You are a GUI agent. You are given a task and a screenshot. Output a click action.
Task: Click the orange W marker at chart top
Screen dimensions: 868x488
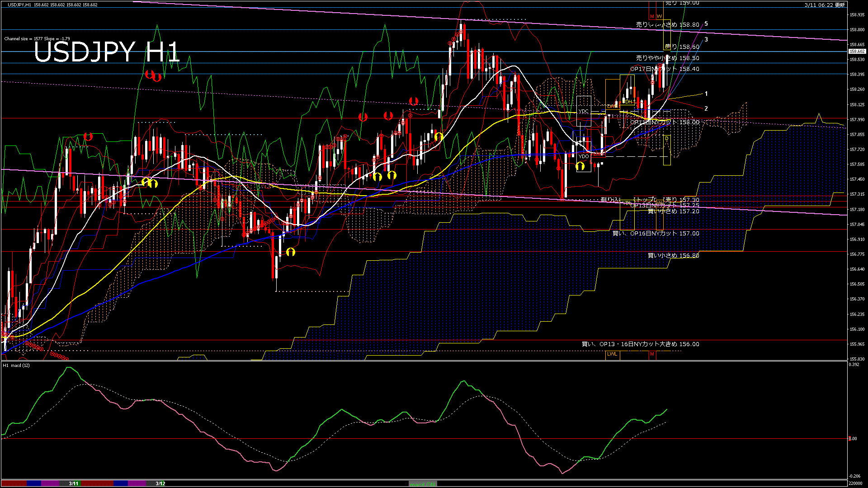click(x=660, y=16)
